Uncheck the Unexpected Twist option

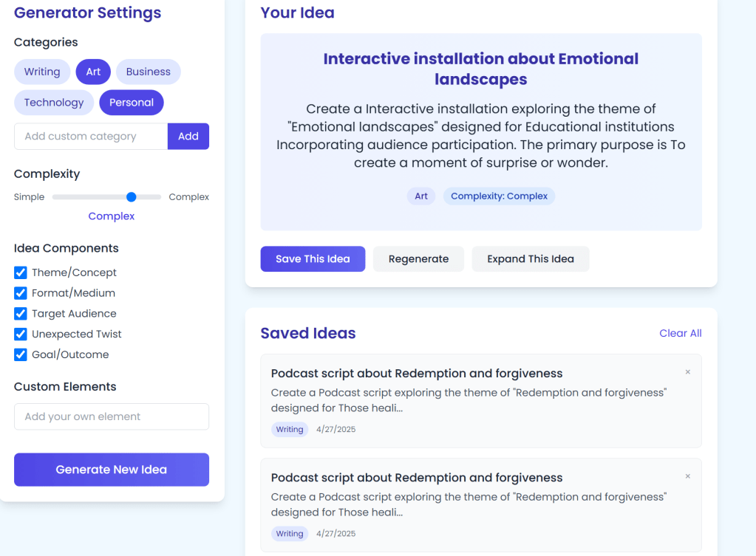click(x=21, y=334)
